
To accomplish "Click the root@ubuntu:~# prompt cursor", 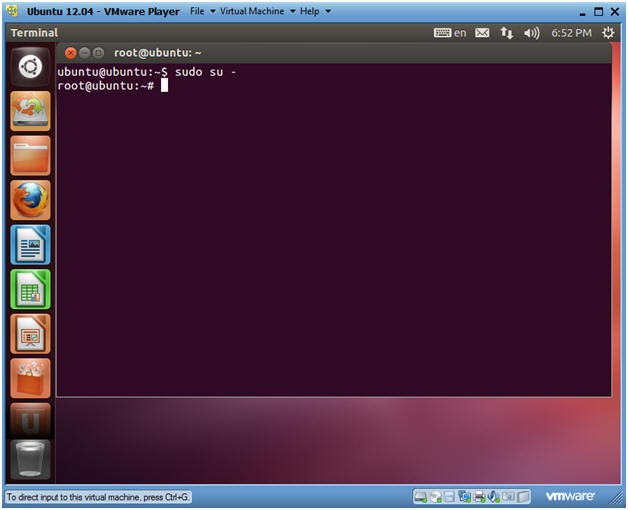I will (164, 85).
